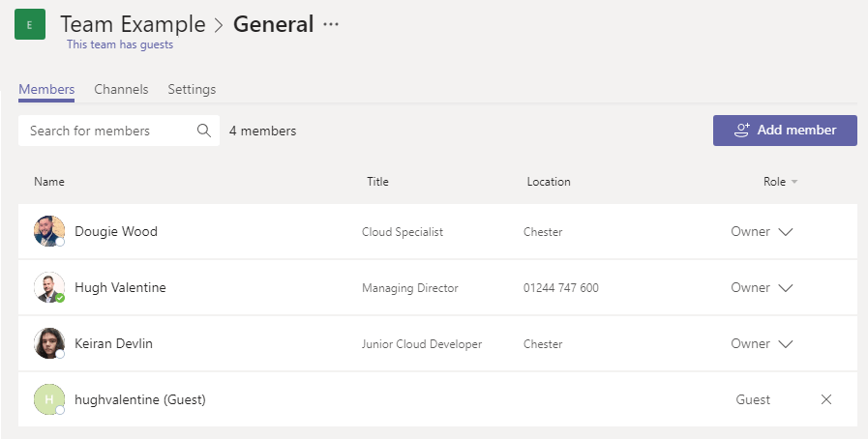Viewport: 868px width, 439px height.
Task: Click the search magnifier icon
Action: point(204,131)
